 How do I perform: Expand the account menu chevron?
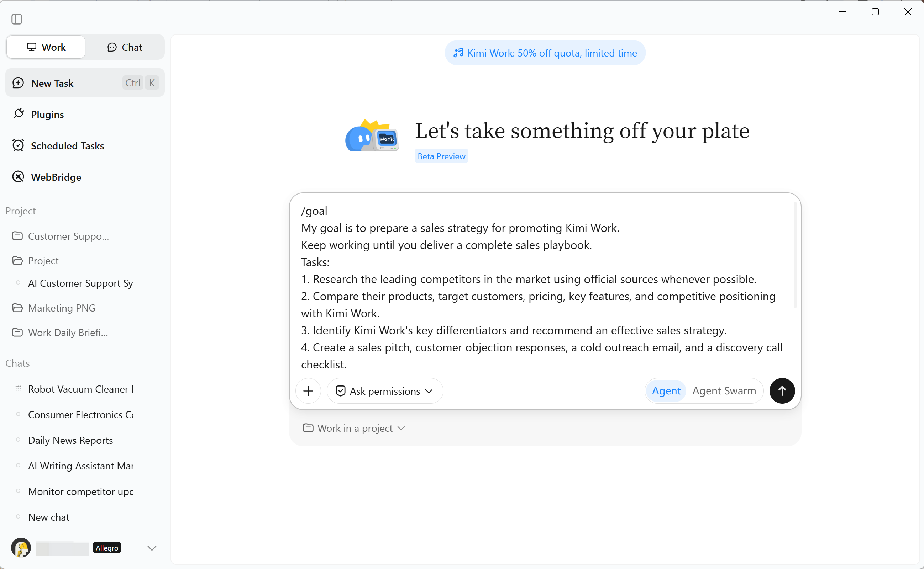pos(152,548)
